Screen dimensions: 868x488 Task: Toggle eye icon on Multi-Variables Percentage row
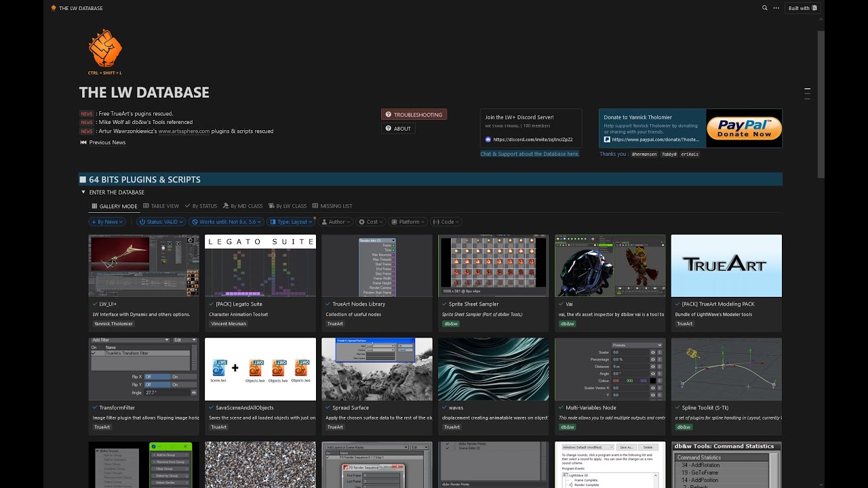pyautogui.click(x=653, y=360)
